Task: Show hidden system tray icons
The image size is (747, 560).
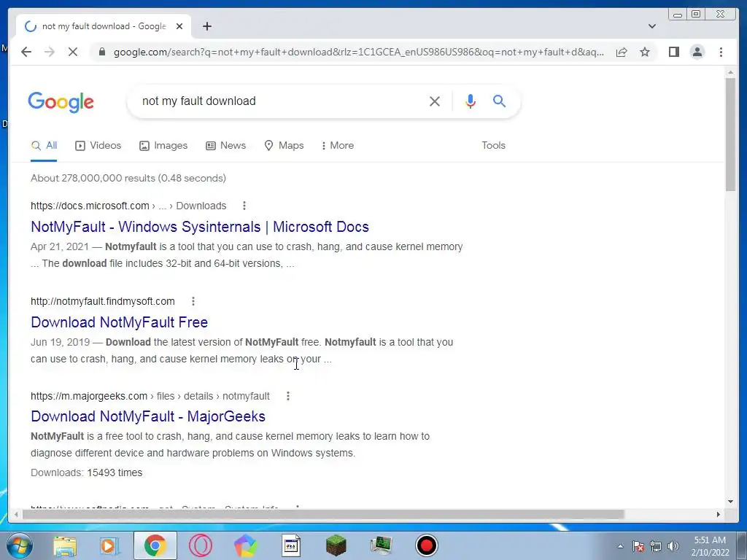Action: click(x=620, y=546)
